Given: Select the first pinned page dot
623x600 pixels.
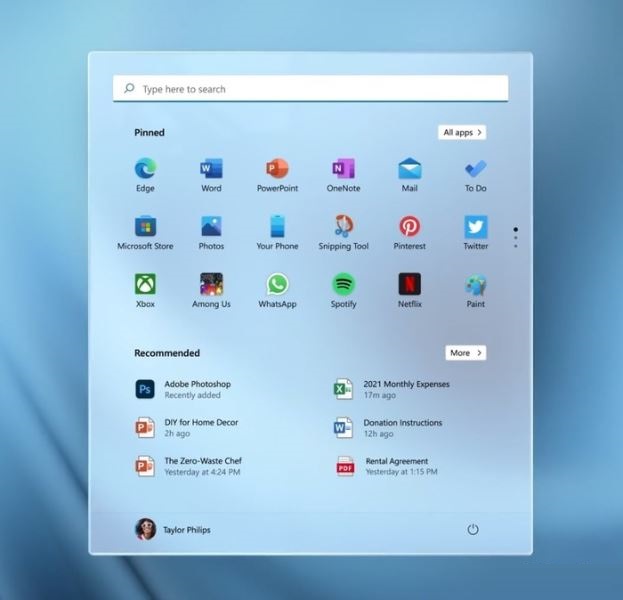Looking at the screenshot, I should [516, 229].
